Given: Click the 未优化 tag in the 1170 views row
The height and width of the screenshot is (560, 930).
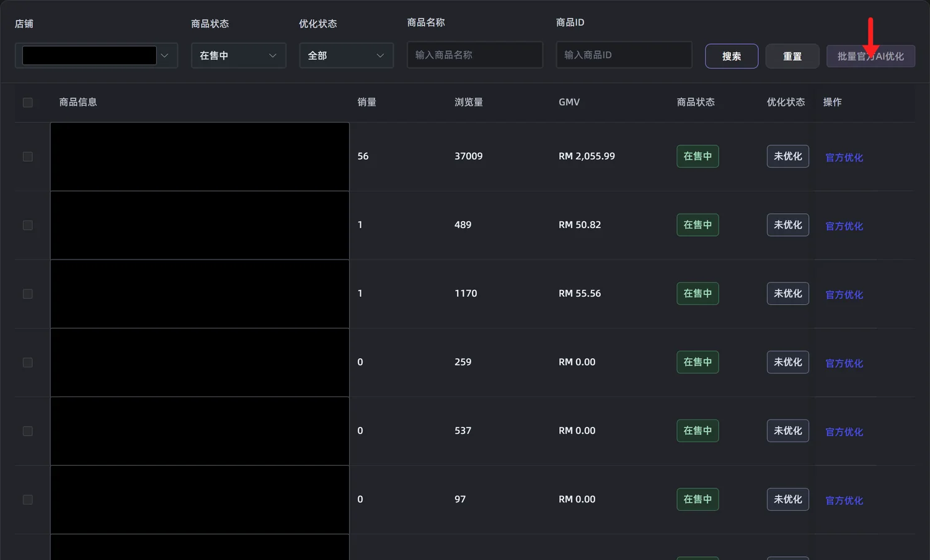Looking at the screenshot, I should (788, 294).
